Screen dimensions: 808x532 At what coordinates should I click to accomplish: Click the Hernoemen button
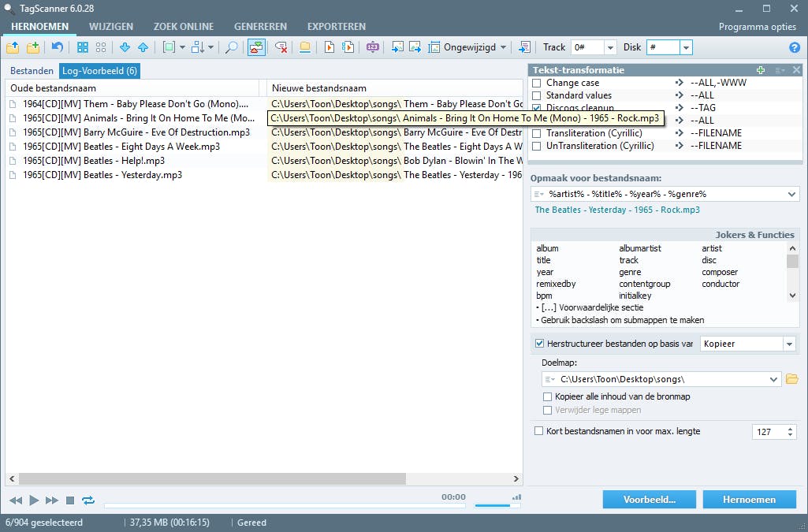click(749, 500)
